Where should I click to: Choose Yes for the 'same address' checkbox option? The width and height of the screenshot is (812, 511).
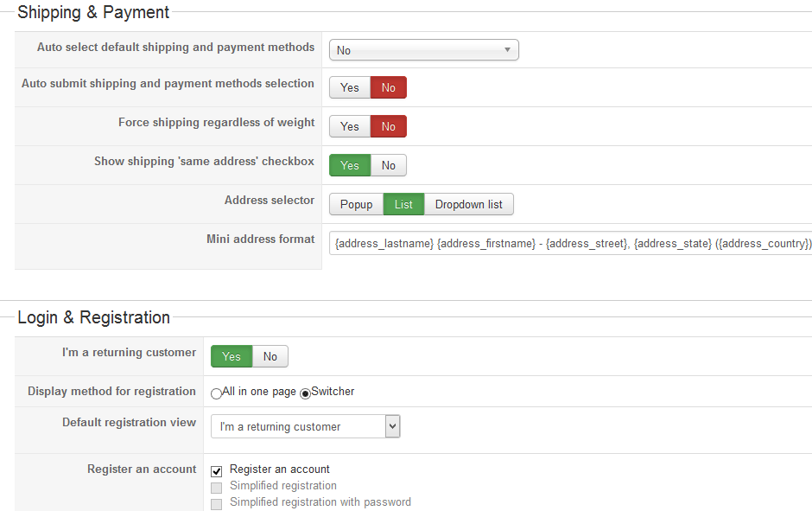(350, 165)
